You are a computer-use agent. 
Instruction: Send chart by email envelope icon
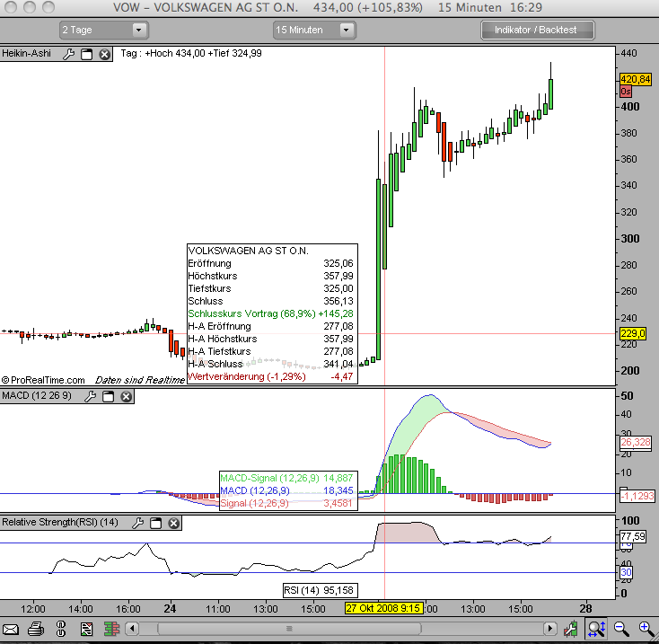click(x=11, y=630)
